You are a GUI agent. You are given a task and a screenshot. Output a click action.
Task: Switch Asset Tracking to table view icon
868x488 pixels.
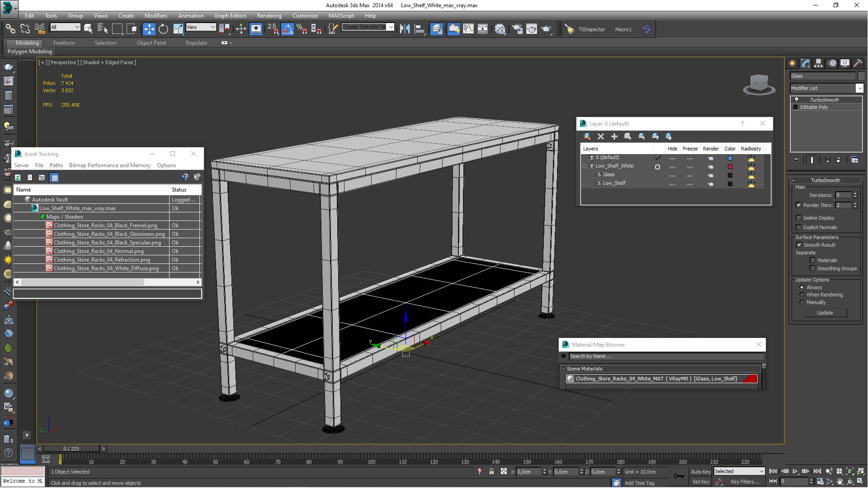point(55,178)
